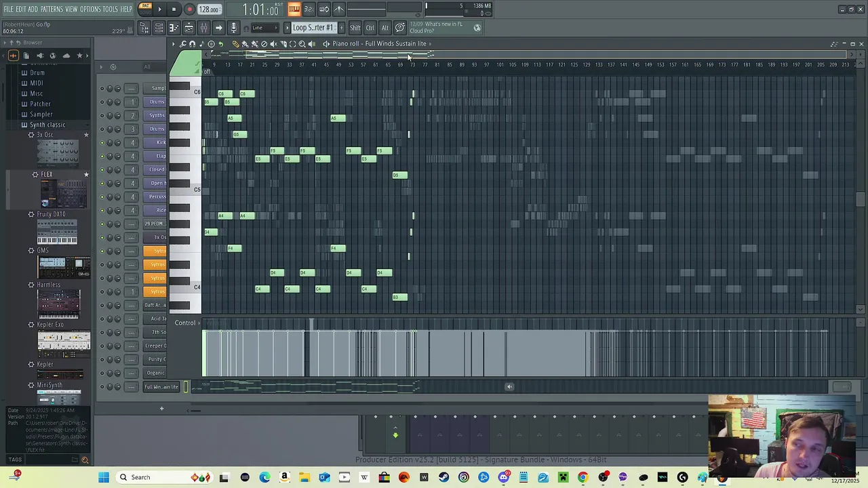Click the Windows Start button
The image size is (868, 488).
pos(104,477)
